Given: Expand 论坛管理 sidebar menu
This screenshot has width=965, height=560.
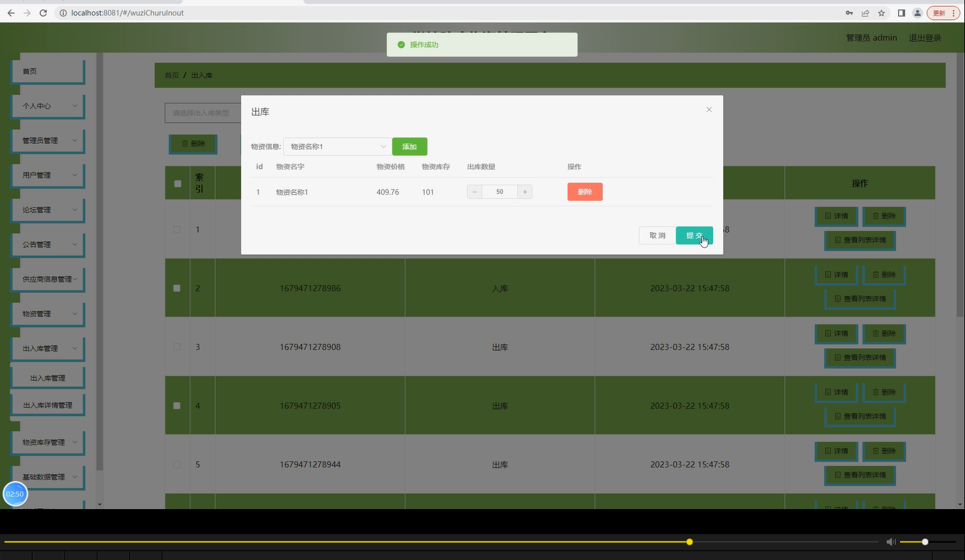Looking at the screenshot, I should pyautogui.click(x=48, y=210).
